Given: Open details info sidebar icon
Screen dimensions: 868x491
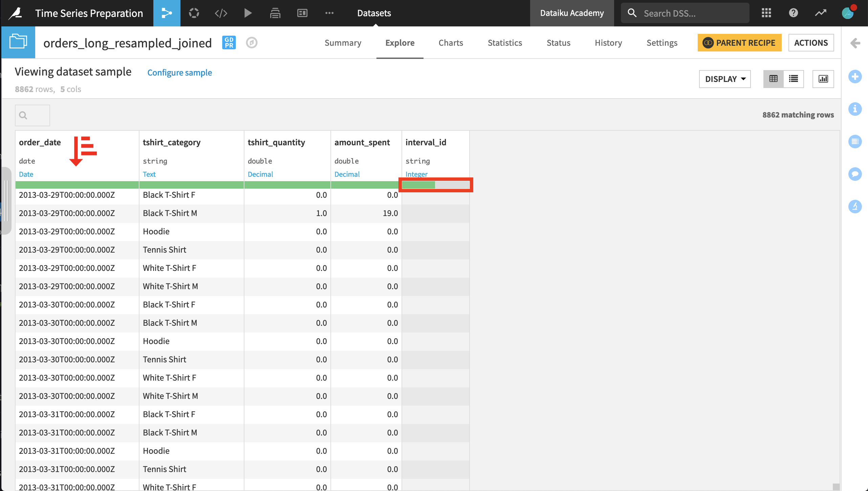Looking at the screenshot, I should [x=855, y=109].
